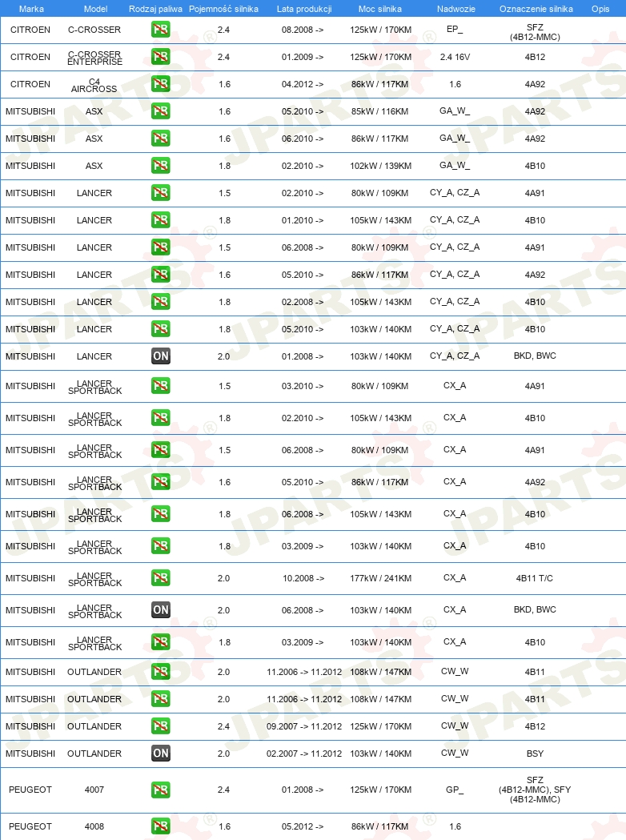Click the Model column header
The height and width of the screenshot is (840, 626).
95,9
